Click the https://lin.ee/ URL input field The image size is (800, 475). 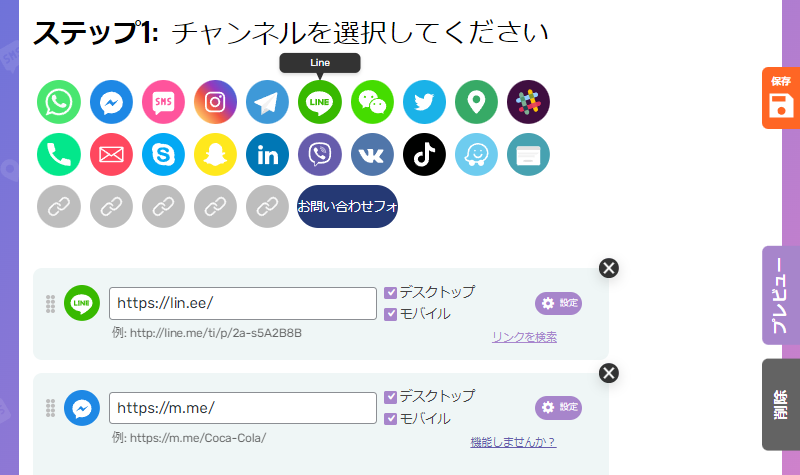tap(243, 304)
